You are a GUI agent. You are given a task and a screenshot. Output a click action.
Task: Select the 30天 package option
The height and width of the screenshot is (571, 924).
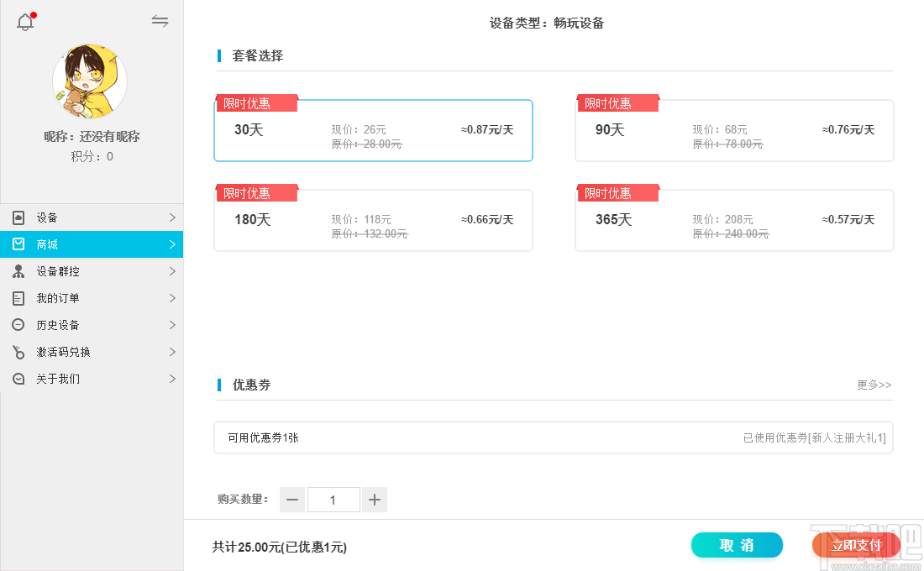373,131
